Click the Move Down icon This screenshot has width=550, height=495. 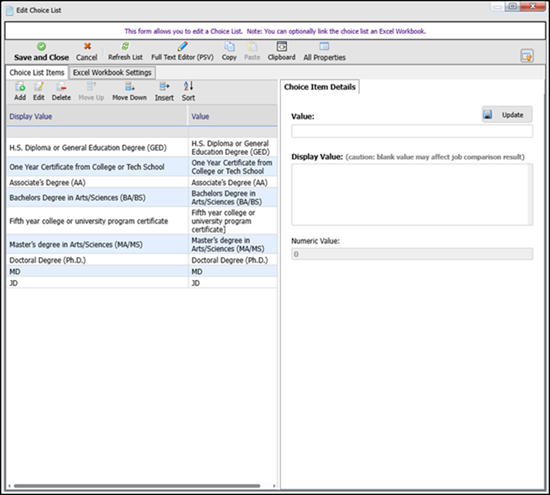pyautogui.click(x=130, y=86)
